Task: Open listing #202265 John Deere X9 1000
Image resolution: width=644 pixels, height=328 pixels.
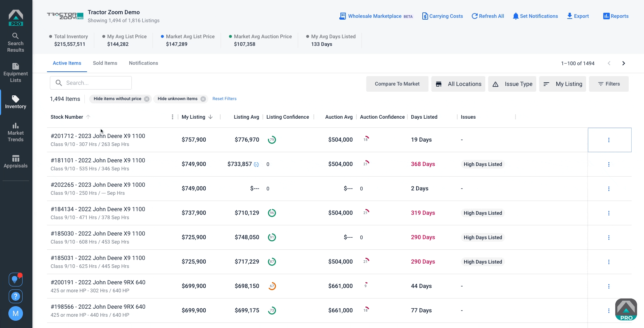Action: (98, 185)
